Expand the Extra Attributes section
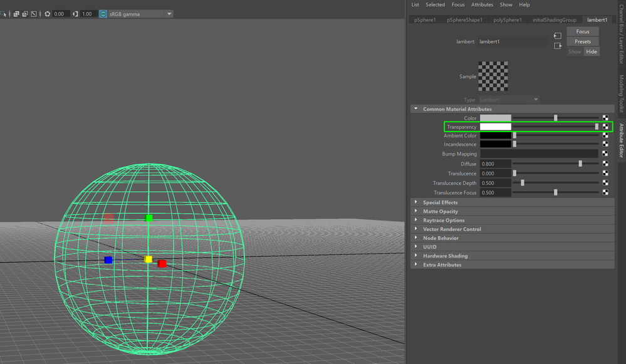Screen dimensions: 626x364 pyautogui.click(x=416, y=264)
